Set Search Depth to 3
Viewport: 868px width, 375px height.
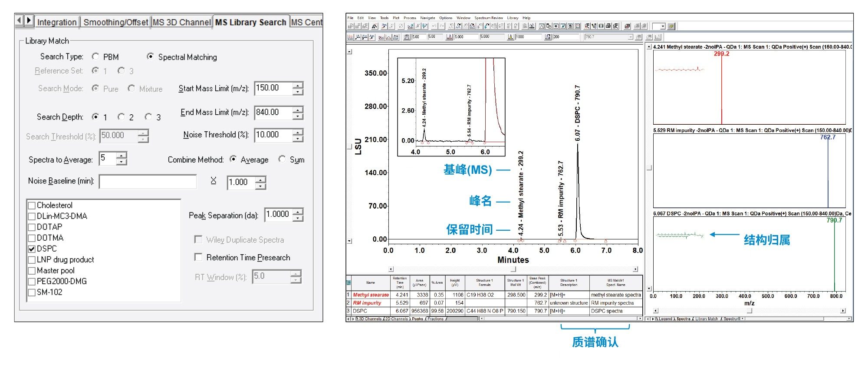(148, 117)
